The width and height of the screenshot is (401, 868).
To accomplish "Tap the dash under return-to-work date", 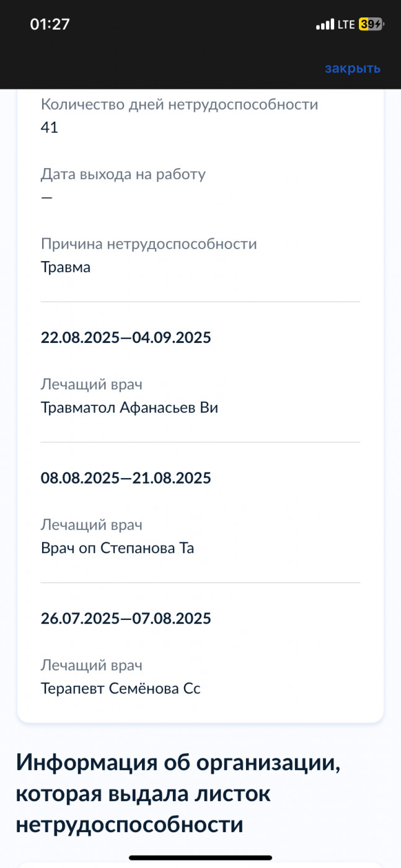I will 46,197.
